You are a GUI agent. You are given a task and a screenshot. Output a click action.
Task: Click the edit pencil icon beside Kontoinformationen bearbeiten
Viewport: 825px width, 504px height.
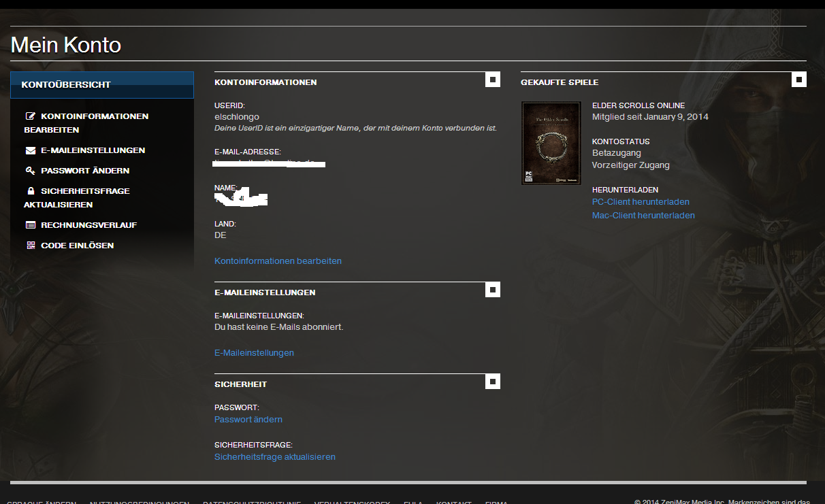pyautogui.click(x=31, y=116)
